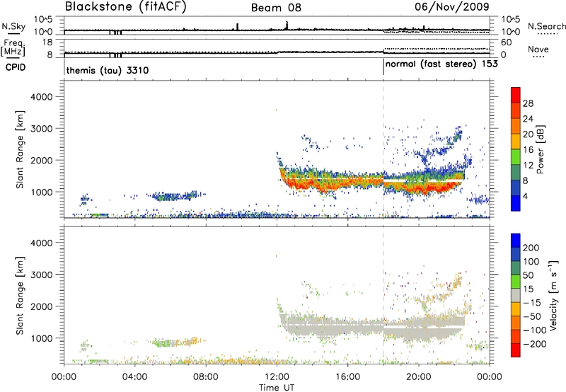This screenshot has height=392, width=566.
Task: Click 'Slant Range [km]' label of power panel
Action: (20, 149)
